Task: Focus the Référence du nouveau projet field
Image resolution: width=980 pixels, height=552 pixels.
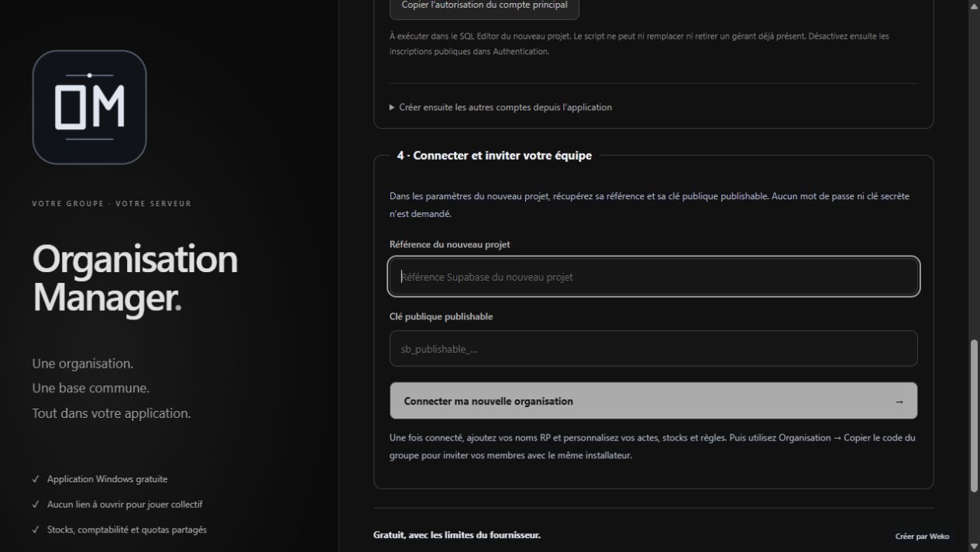Action: pyautogui.click(x=654, y=277)
